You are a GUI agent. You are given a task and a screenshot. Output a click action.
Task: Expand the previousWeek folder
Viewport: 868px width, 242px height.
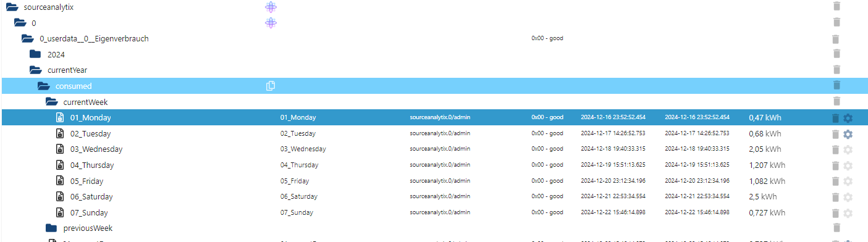click(51, 228)
